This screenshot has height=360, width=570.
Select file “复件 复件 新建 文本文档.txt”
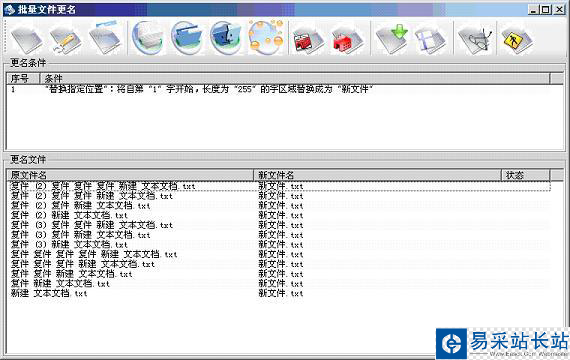tap(71, 274)
